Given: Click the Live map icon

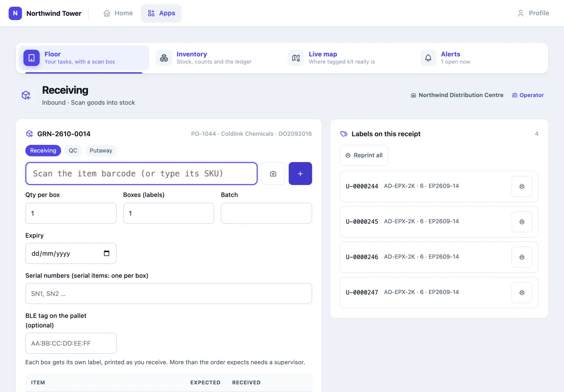Looking at the screenshot, I should pyautogui.click(x=296, y=58).
